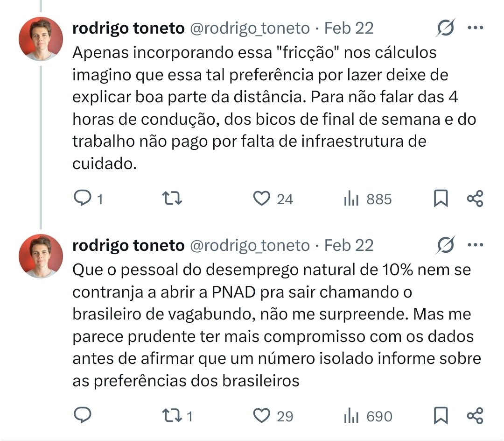This screenshot has width=504, height=441.
Task: Like the second tweet with 29 likes
Action: [x=262, y=415]
